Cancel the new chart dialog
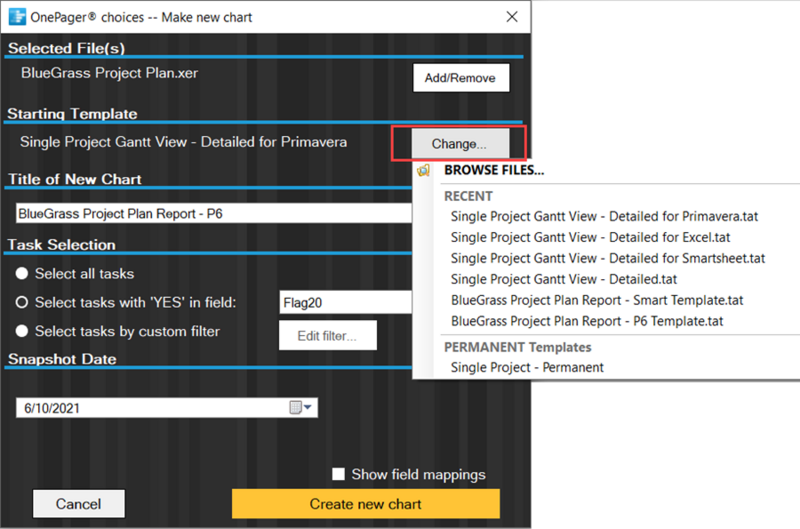Screen dimensions: 800x529 (x=79, y=504)
